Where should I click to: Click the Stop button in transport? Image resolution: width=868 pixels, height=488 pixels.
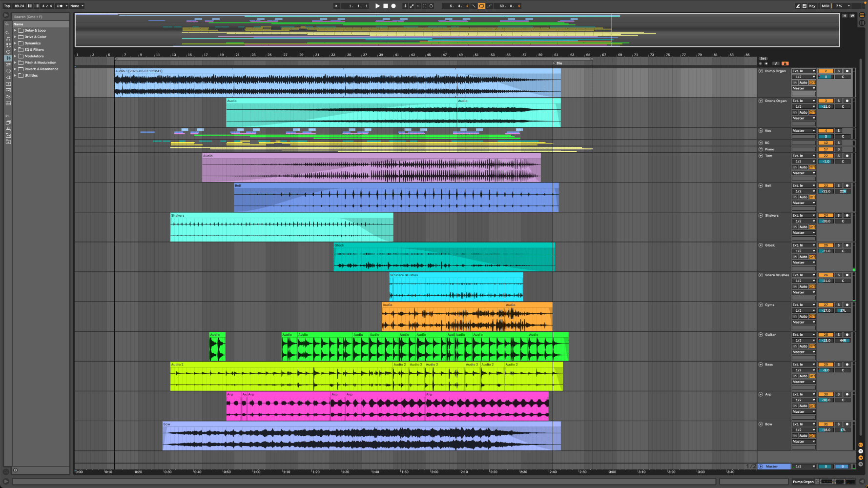pyautogui.click(x=385, y=6)
